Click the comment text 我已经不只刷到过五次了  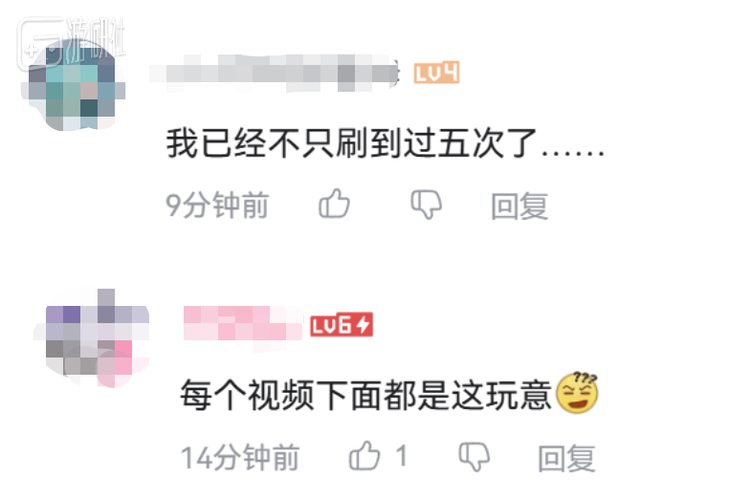352,143
